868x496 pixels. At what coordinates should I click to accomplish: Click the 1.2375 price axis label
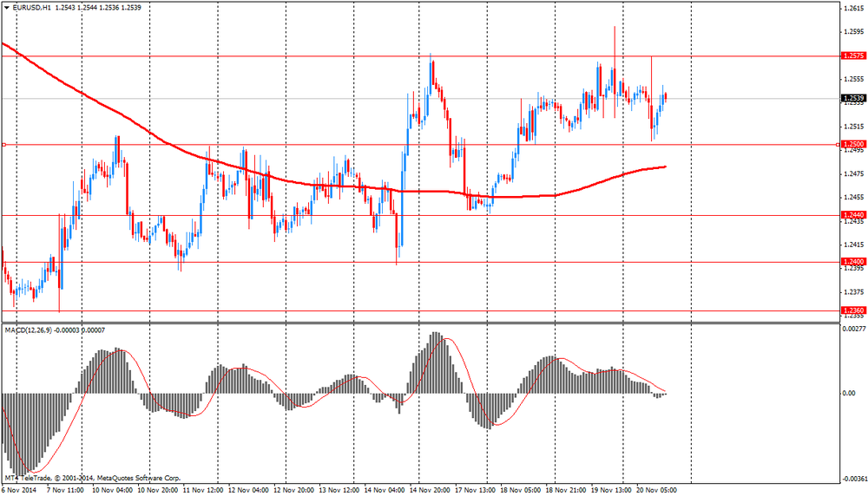(x=853, y=292)
